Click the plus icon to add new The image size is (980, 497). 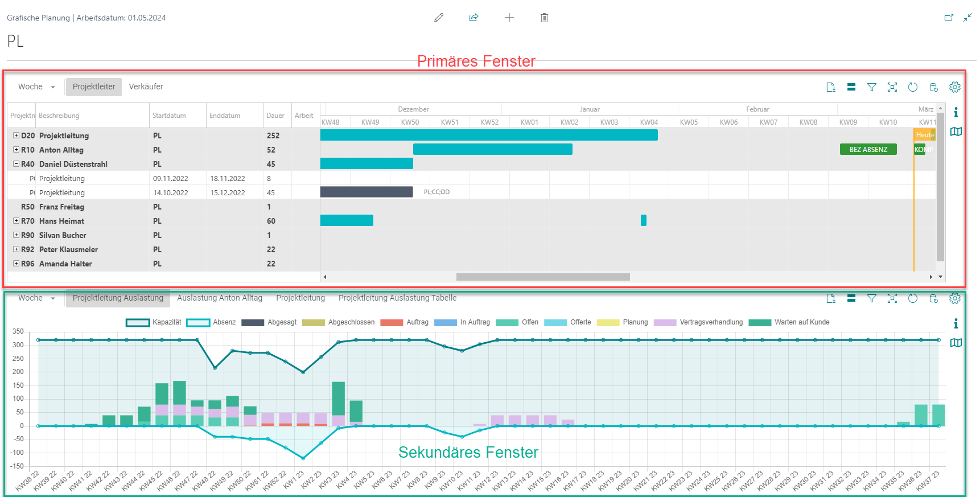coord(509,18)
